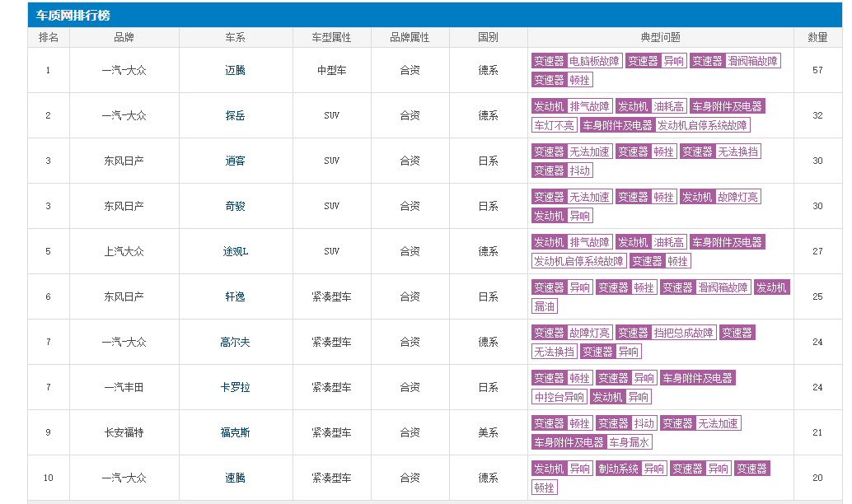Select the 车型属性 column header
The width and height of the screenshot is (852, 504).
coord(331,38)
